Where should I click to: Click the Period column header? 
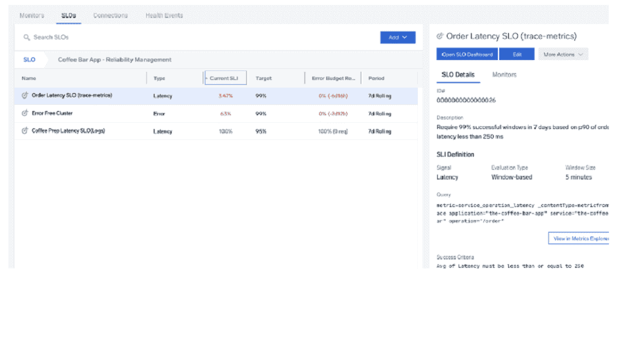tap(376, 78)
